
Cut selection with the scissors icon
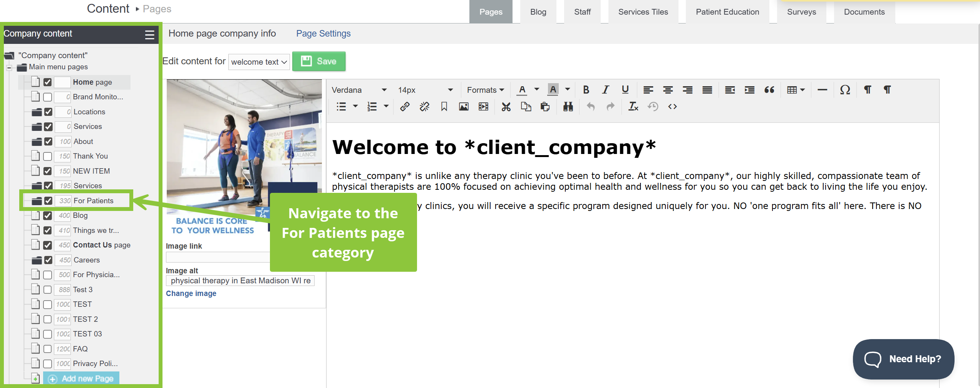pos(506,107)
